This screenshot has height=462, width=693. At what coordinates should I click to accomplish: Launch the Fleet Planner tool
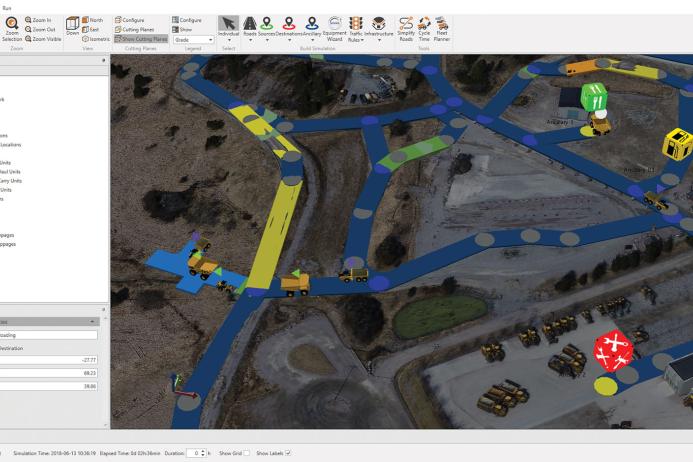point(441,27)
